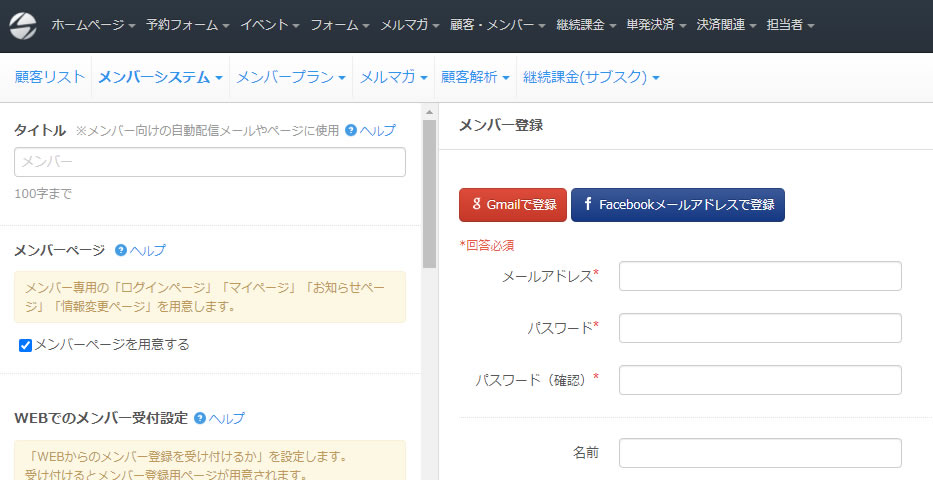
Task: Click help icon beside WEBでのメンバー受付設定
Action: 200,418
